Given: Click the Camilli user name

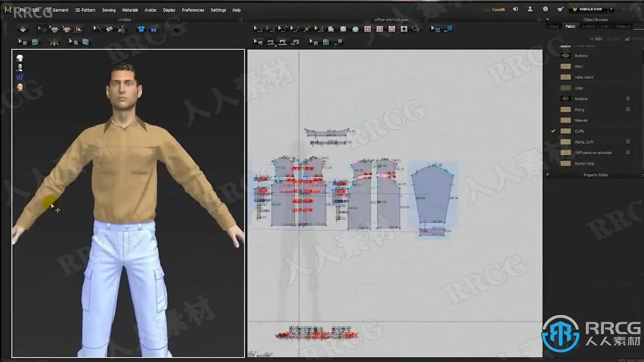Looking at the screenshot, I should [x=499, y=10].
